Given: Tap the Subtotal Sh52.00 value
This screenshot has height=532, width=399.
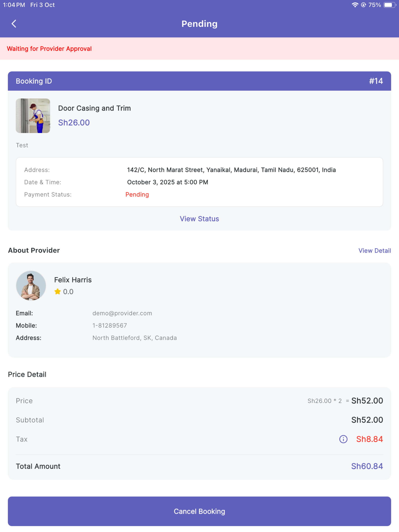Looking at the screenshot, I should point(367,420).
